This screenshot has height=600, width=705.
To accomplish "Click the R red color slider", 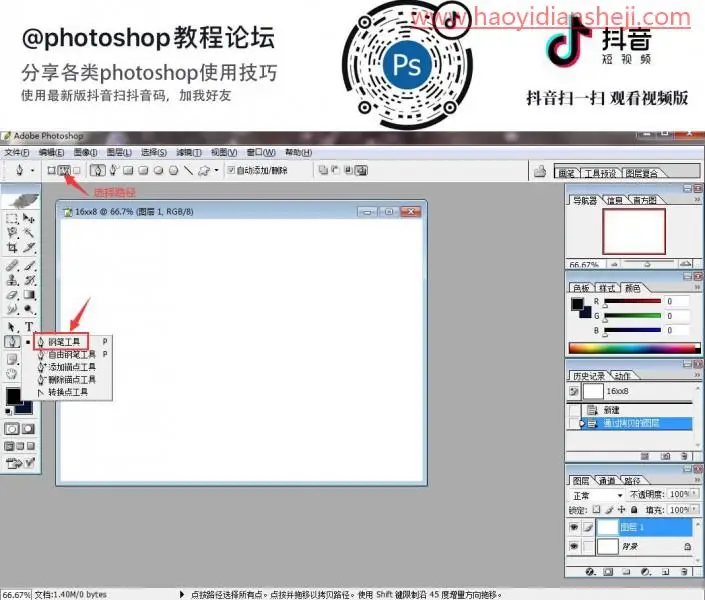I will click(633, 301).
